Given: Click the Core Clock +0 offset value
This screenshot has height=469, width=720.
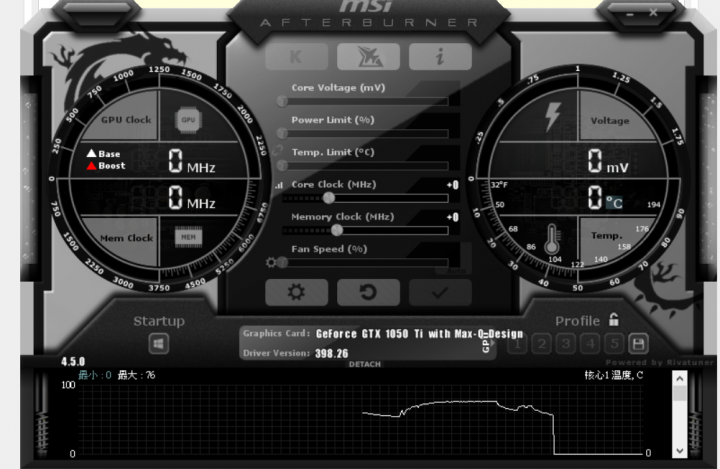Looking at the screenshot, I should pos(452,185).
